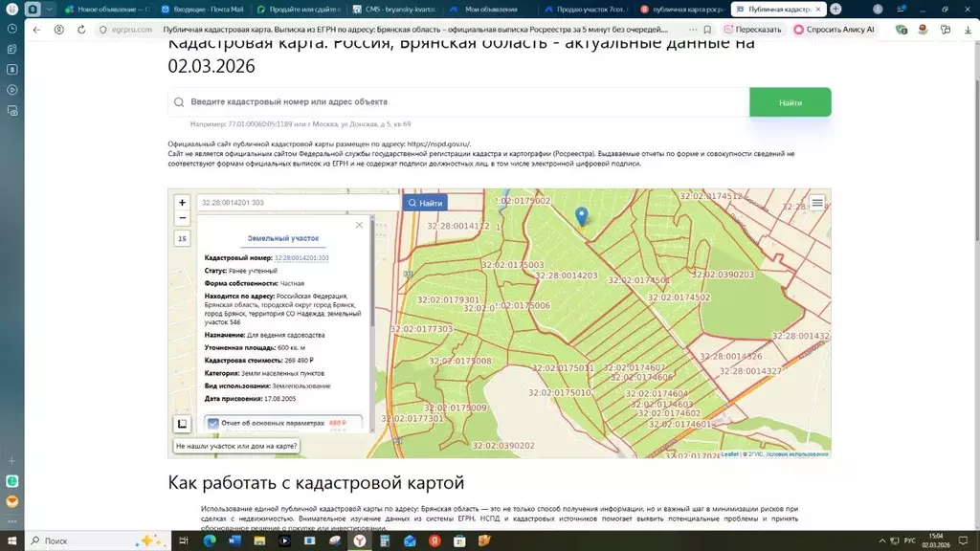Viewport: 980px width, 551px height.
Task: Select the area measurement tool on the map
Action: coord(181,423)
